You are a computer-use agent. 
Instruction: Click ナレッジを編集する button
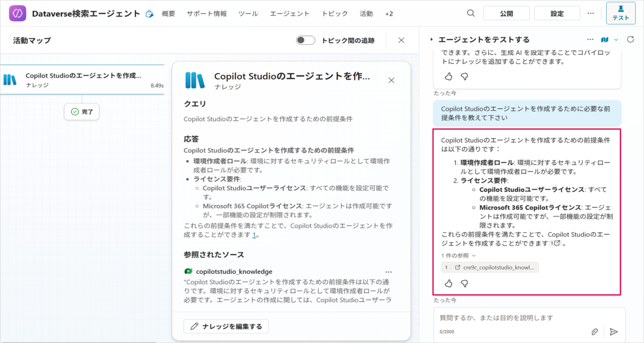click(x=226, y=326)
